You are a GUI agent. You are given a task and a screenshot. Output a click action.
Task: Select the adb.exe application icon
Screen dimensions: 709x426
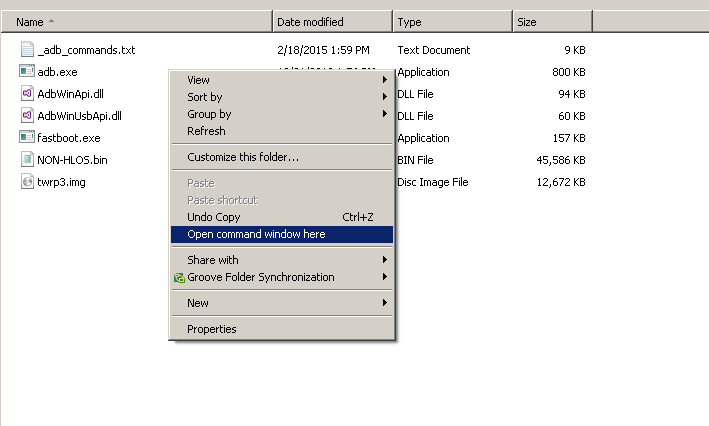pyautogui.click(x=28, y=72)
